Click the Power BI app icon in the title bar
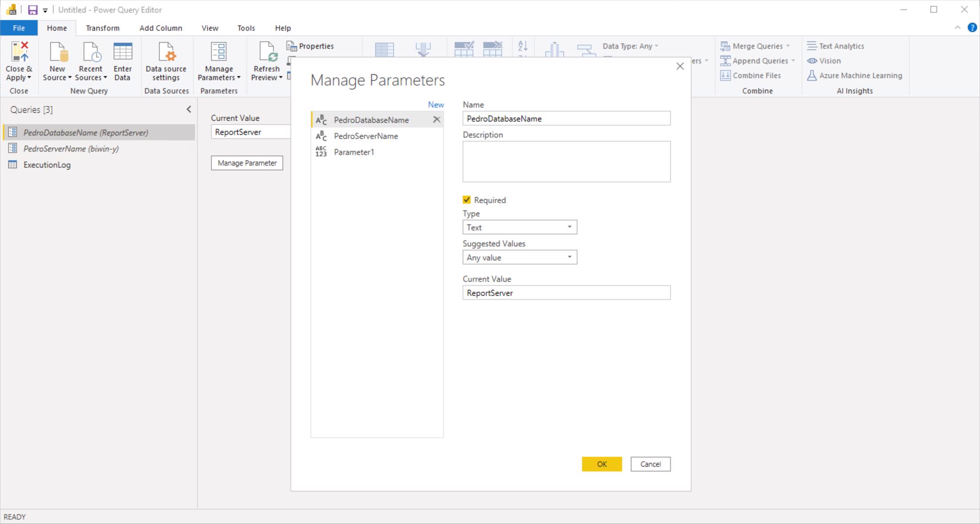 12,9
